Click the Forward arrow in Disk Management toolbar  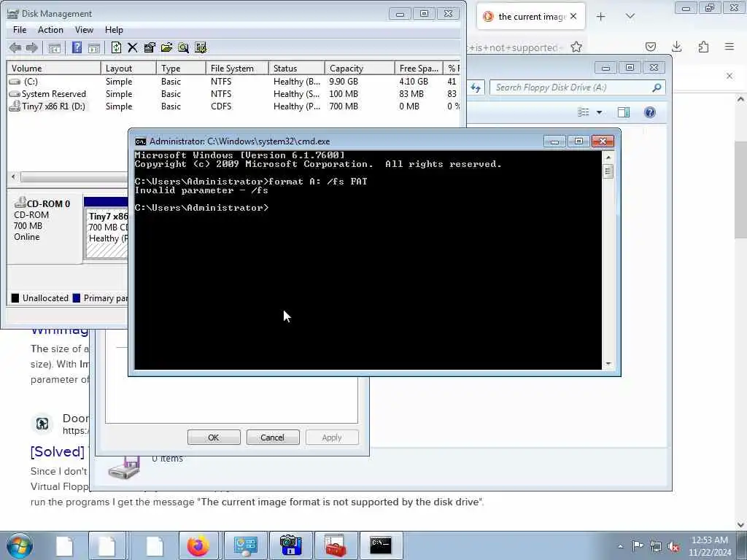32,47
